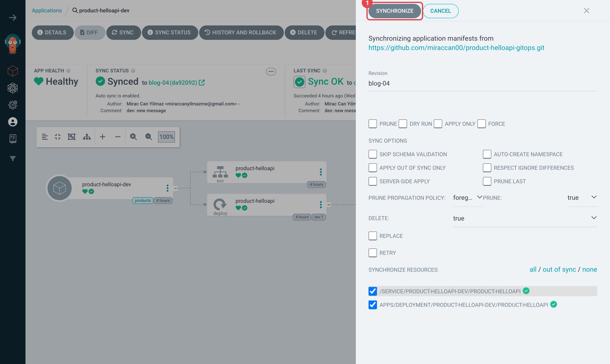Enable AUTO-CREATE NAMESPACE option
Image resolution: width=610 pixels, height=364 pixels.
(x=487, y=154)
